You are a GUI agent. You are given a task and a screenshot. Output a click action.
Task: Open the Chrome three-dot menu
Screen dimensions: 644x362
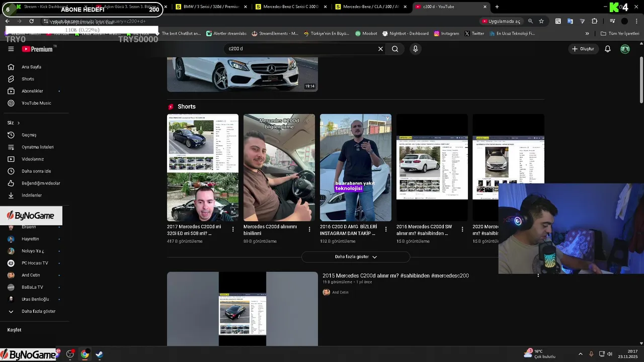636,21
